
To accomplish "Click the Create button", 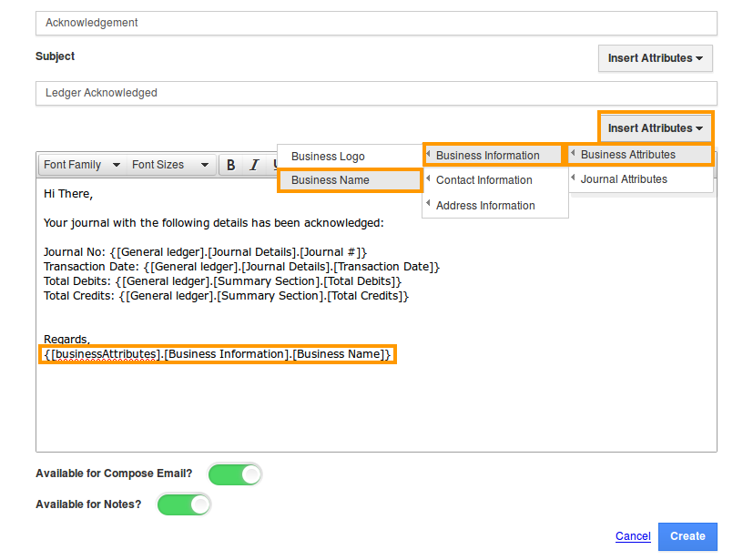I will pyautogui.click(x=687, y=536).
